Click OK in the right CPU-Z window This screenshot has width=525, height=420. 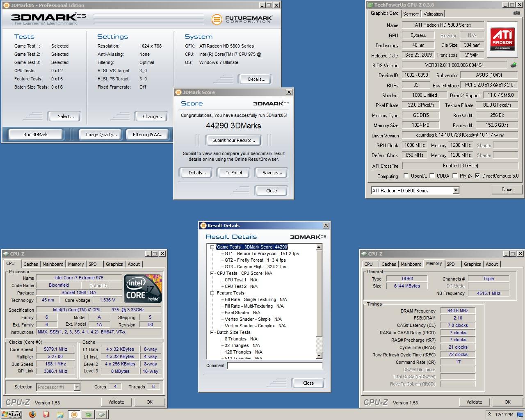507,402
